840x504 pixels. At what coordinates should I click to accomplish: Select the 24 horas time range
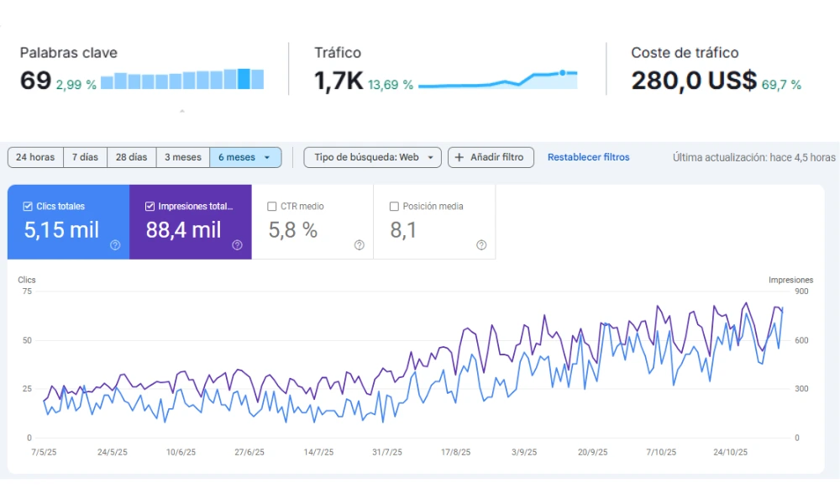click(x=35, y=157)
